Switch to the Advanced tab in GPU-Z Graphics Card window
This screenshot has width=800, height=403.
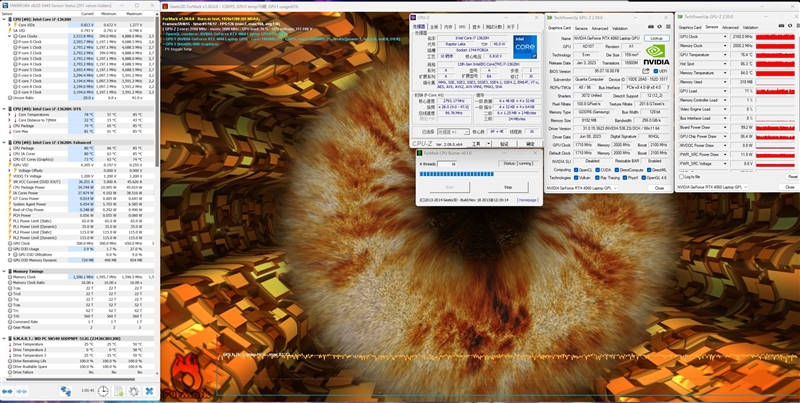tap(599, 29)
